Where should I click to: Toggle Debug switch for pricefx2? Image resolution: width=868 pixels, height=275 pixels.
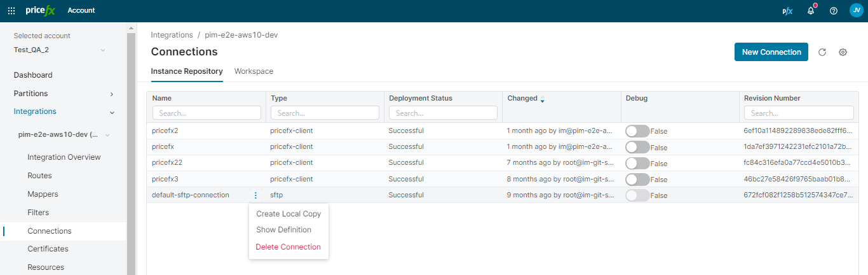click(637, 131)
